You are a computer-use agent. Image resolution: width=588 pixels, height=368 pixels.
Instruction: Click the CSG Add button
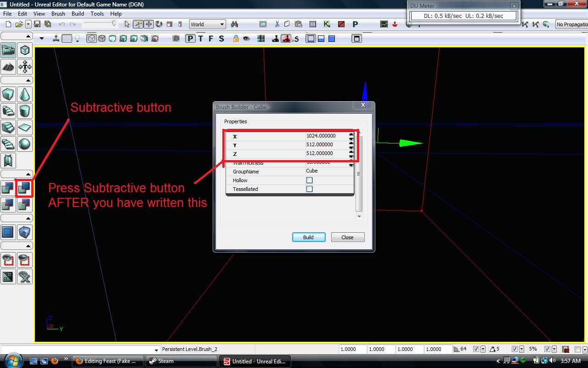coord(8,188)
